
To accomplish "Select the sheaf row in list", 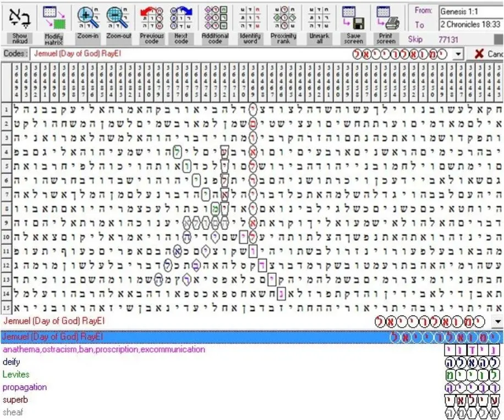I will tap(252, 412).
